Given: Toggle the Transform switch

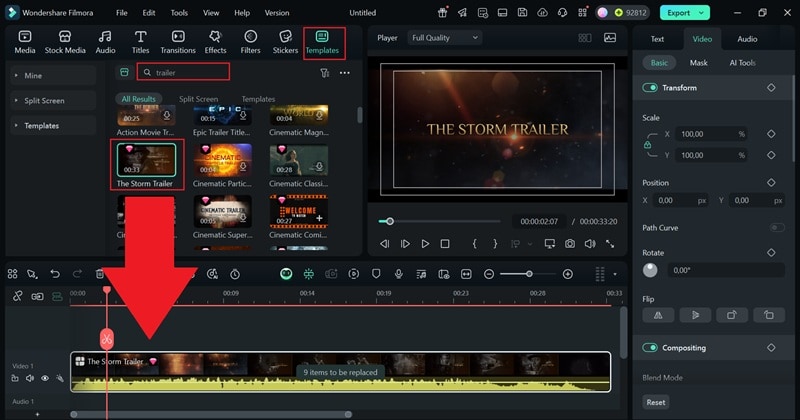Looking at the screenshot, I should coord(649,88).
